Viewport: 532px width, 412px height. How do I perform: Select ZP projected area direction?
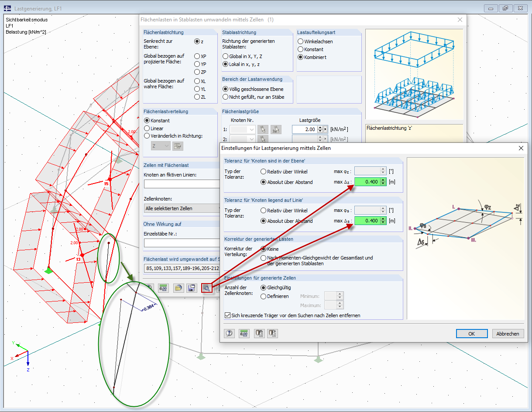click(x=197, y=72)
